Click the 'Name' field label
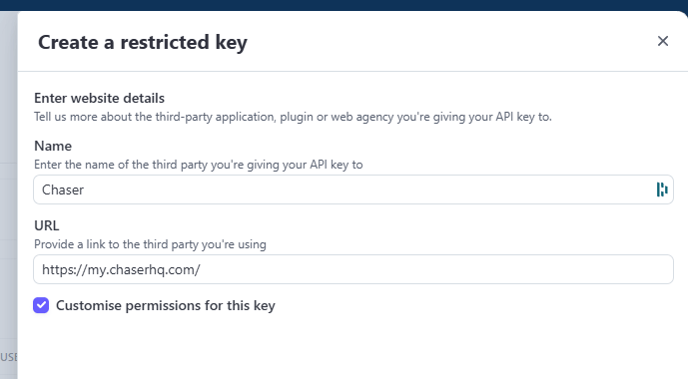 [53, 146]
